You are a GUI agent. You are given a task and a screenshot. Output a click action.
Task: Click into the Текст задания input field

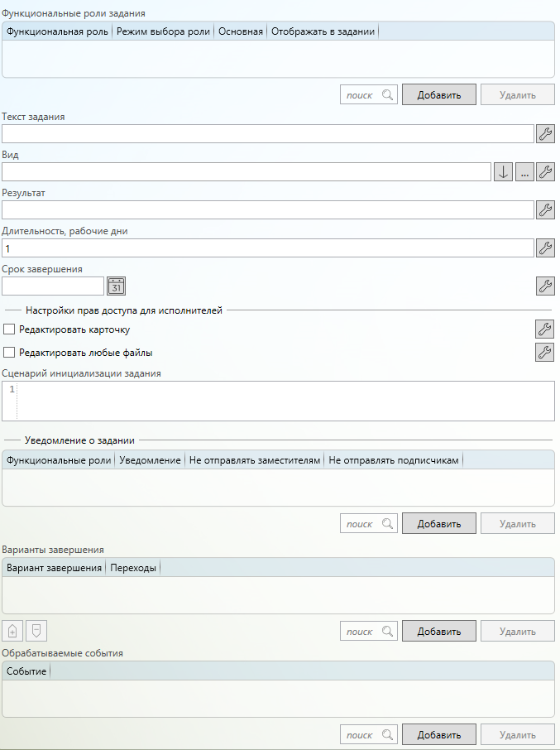267,133
